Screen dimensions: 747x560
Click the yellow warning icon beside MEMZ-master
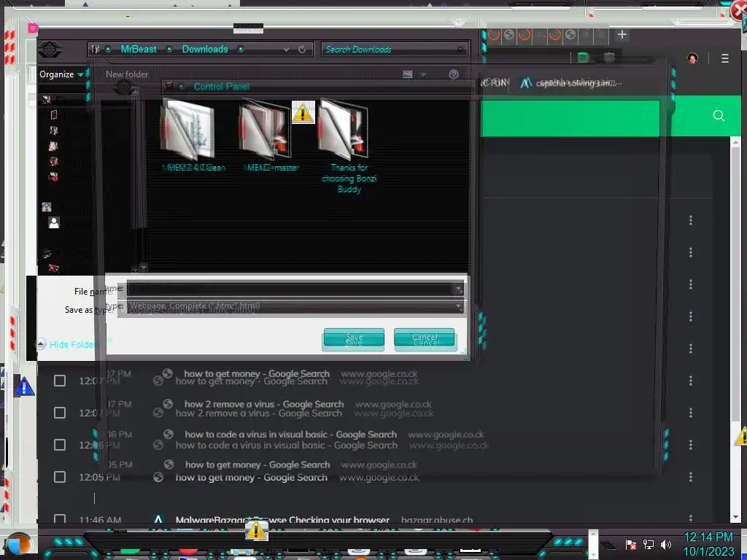tap(303, 112)
